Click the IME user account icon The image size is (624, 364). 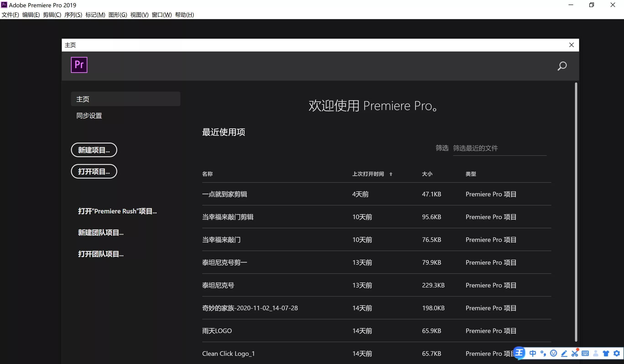pos(596,353)
